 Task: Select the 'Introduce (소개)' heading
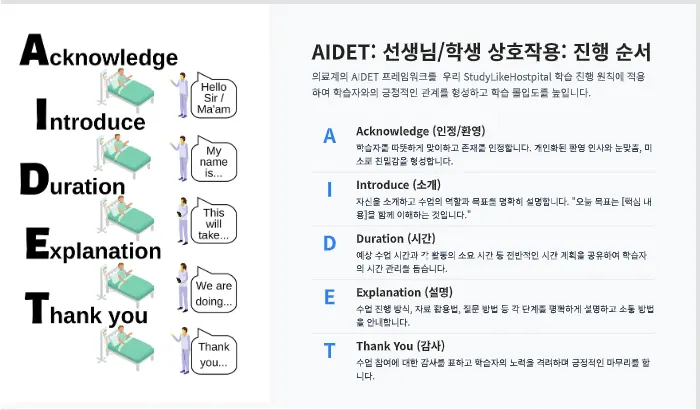pyautogui.click(x=398, y=185)
